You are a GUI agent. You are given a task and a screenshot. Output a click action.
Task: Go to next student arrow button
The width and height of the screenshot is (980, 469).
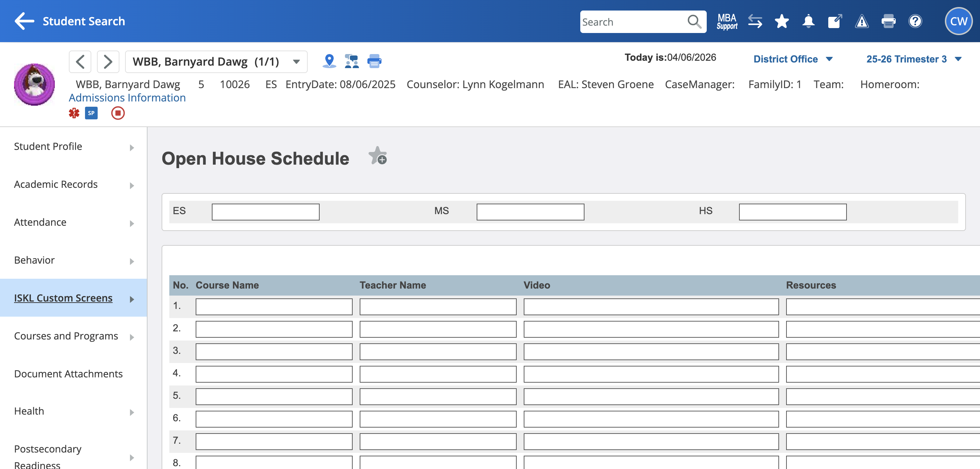click(x=108, y=61)
